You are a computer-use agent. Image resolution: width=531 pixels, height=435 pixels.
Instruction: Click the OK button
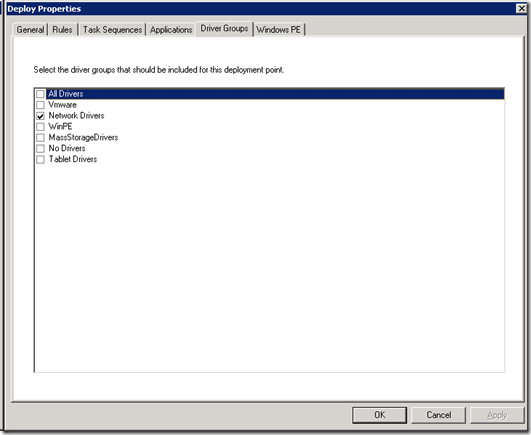click(x=379, y=415)
